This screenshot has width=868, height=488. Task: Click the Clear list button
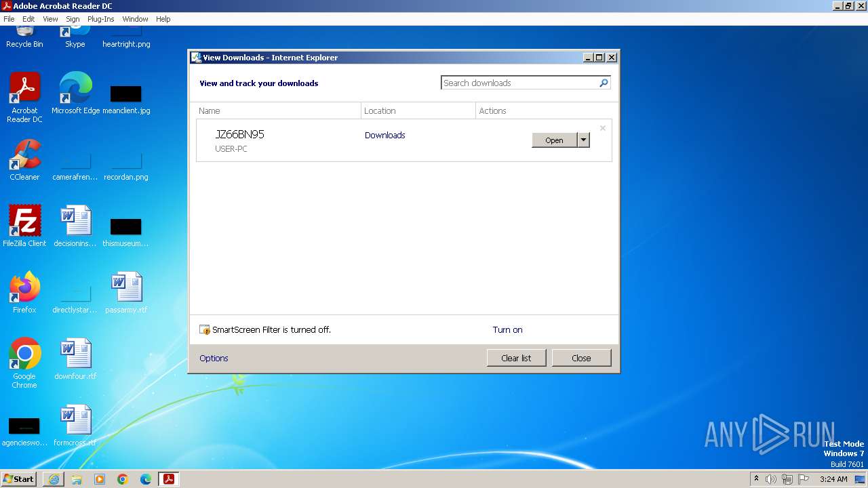[516, 358]
